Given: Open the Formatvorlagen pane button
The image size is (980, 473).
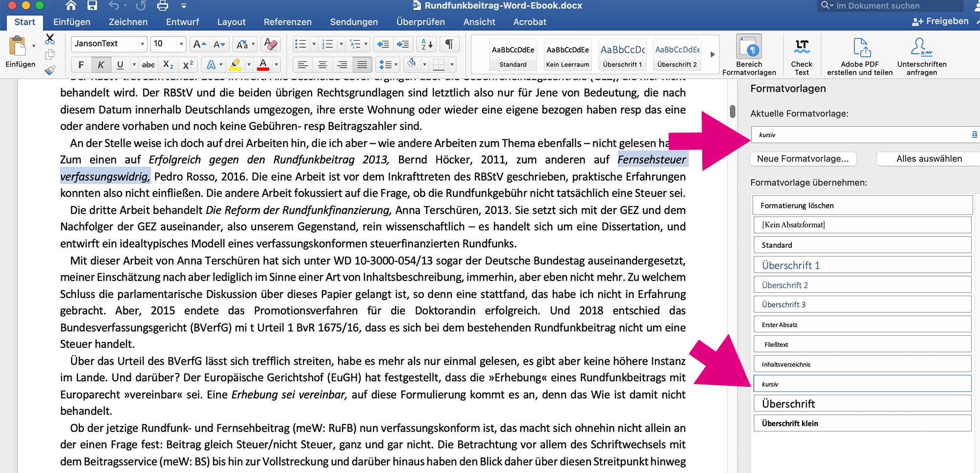Looking at the screenshot, I should pyautogui.click(x=749, y=54).
